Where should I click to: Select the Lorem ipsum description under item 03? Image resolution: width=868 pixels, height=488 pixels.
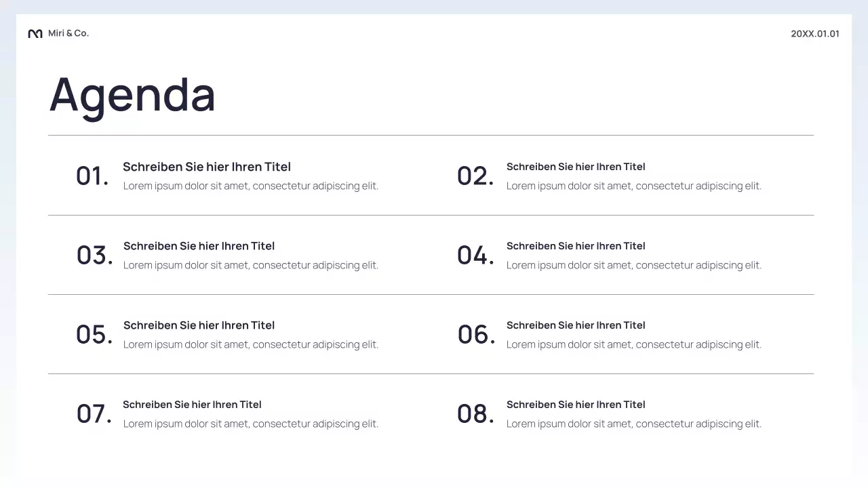pos(251,266)
